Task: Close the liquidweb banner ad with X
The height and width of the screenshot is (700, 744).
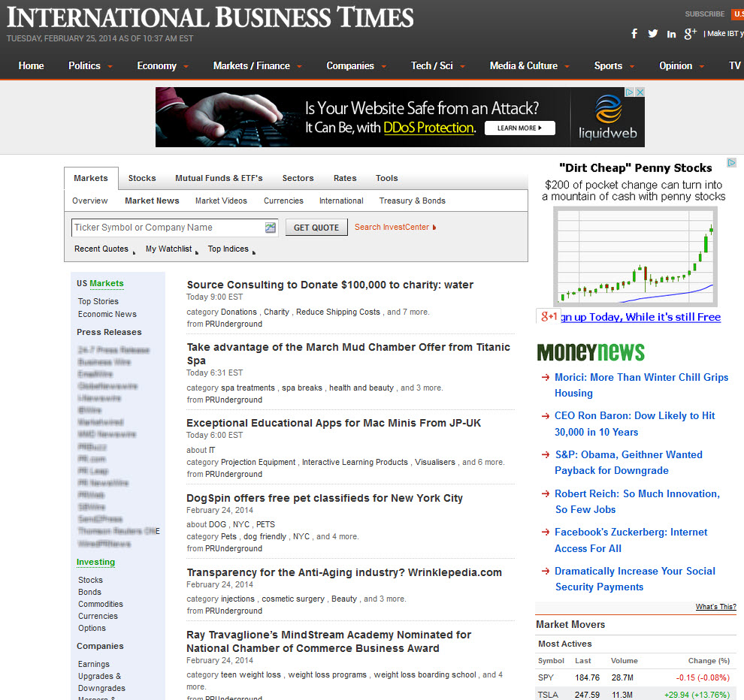Action: 640,92
